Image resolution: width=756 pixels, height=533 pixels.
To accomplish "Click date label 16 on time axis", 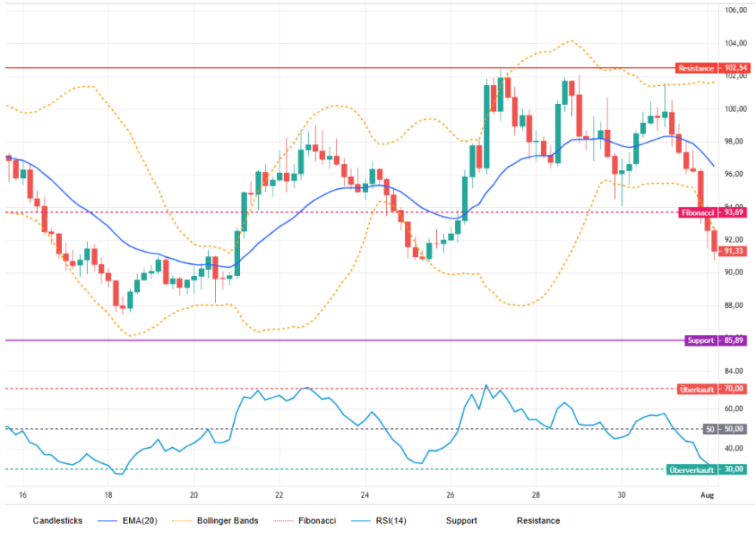I will [22, 495].
